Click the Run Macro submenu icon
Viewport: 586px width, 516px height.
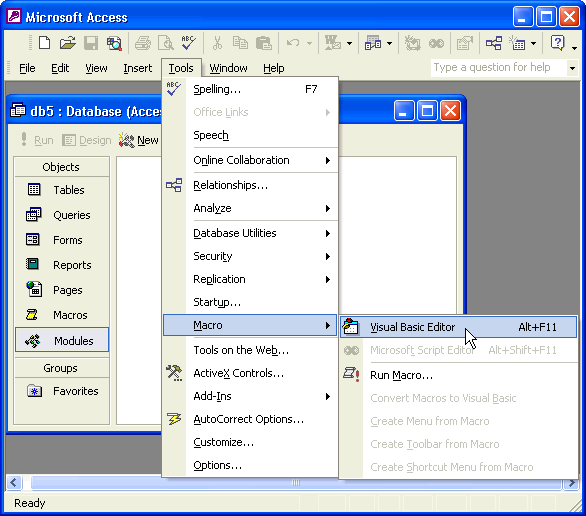pos(351,374)
